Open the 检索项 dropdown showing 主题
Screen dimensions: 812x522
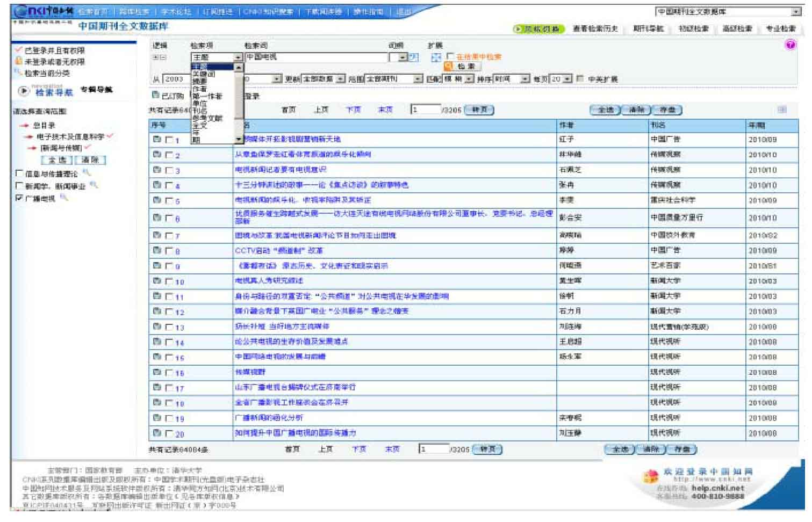click(x=217, y=57)
